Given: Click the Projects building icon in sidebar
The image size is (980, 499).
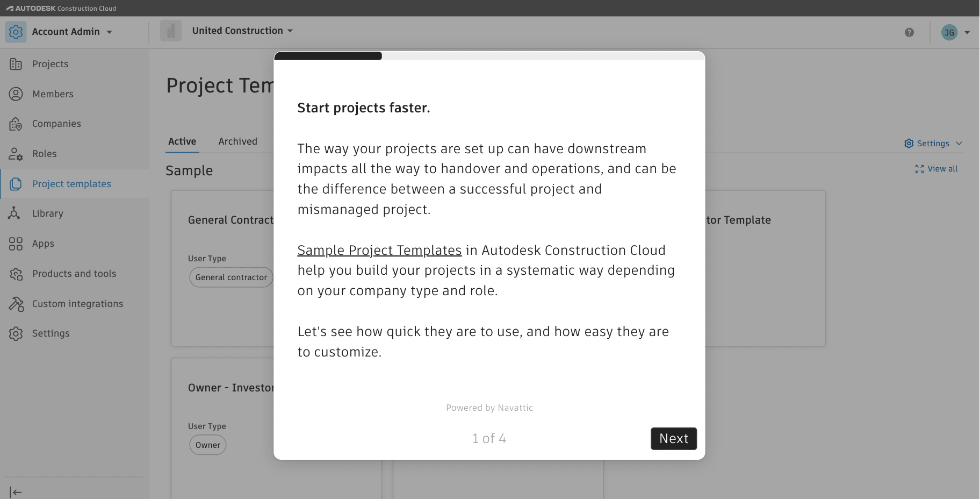Looking at the screenshot, I should pyautogui.click(x=16, y=64).
